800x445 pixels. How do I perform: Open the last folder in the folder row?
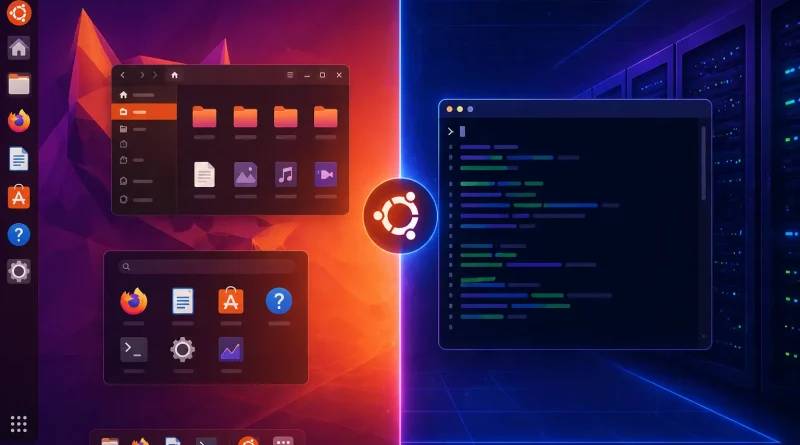[326, 117]
